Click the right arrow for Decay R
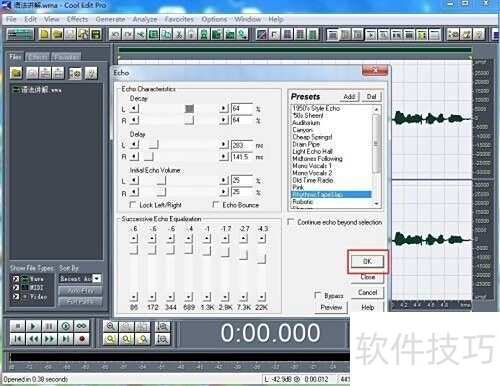Viewport: 500px width, 386px height. 224,120
